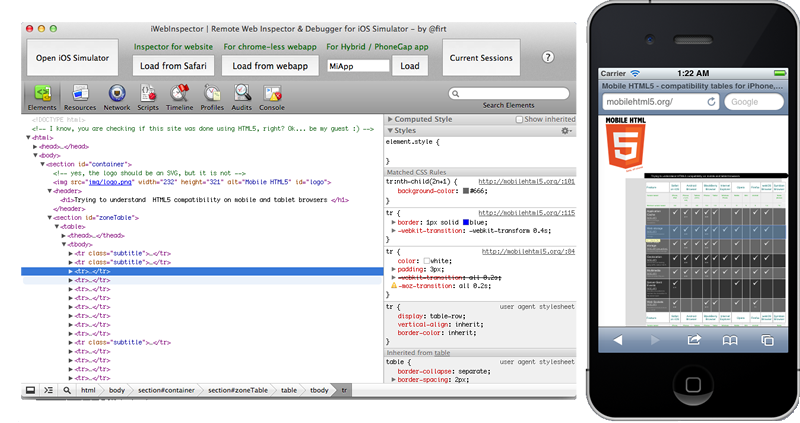The image size is (800, 423).
Task: Click the dock-to-window icon in the bottom bar
Action: 31,390
